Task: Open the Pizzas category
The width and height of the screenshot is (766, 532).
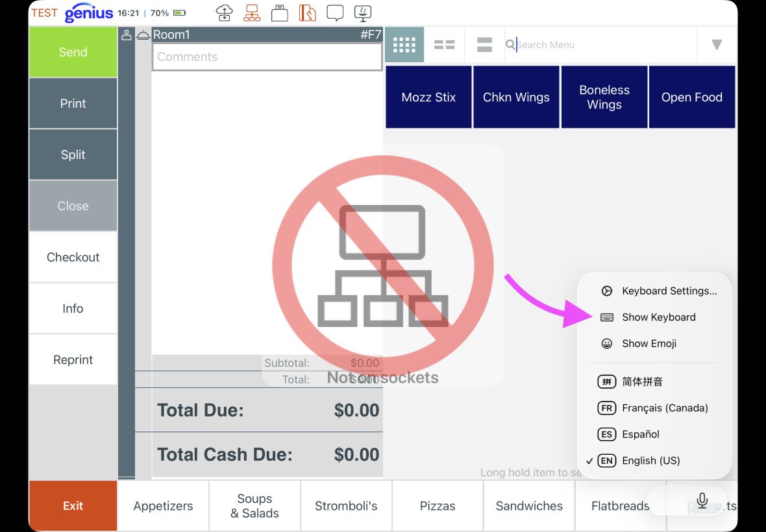Action: pyautogui.click(x=438, y=506)
